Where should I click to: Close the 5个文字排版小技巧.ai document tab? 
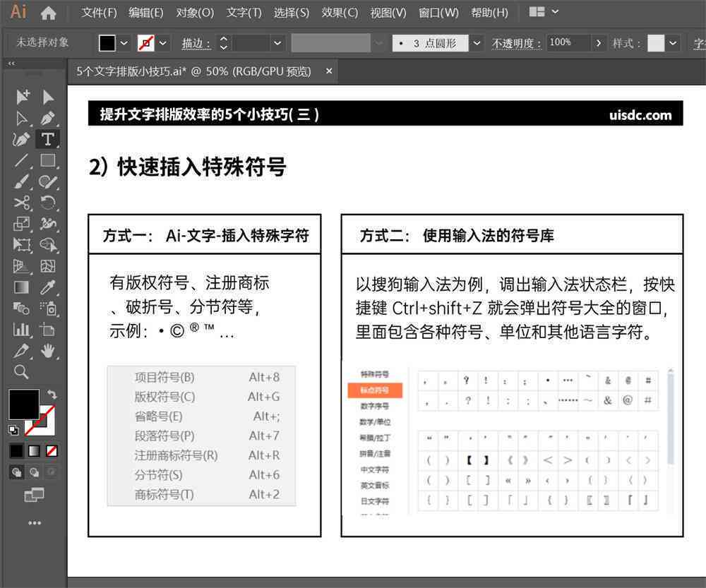[329, 71]
